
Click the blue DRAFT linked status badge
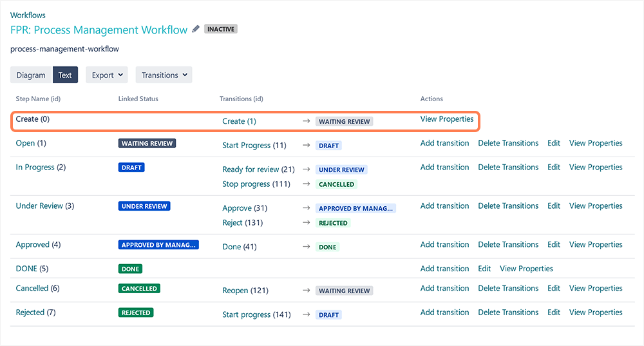[x=132, y=168]
